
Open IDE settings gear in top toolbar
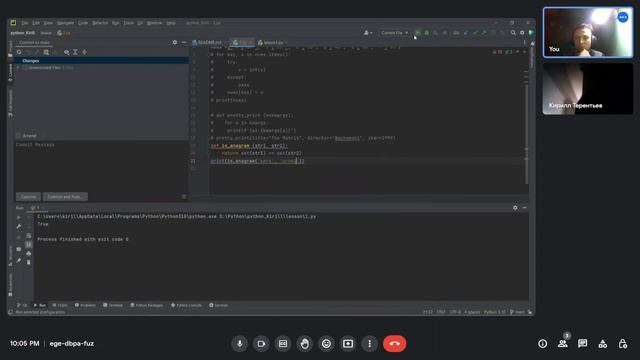(522, 33)
